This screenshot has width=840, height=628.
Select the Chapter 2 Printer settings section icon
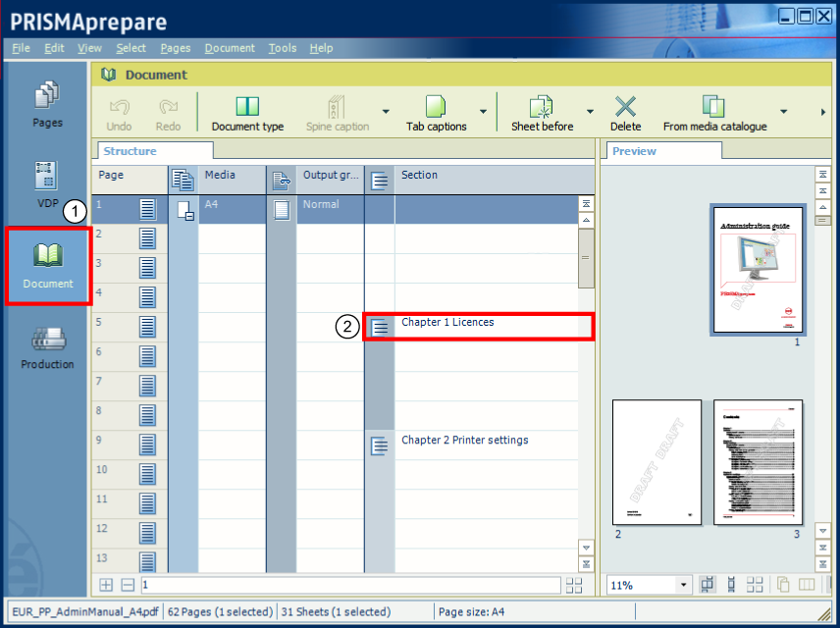pos(380,445)
